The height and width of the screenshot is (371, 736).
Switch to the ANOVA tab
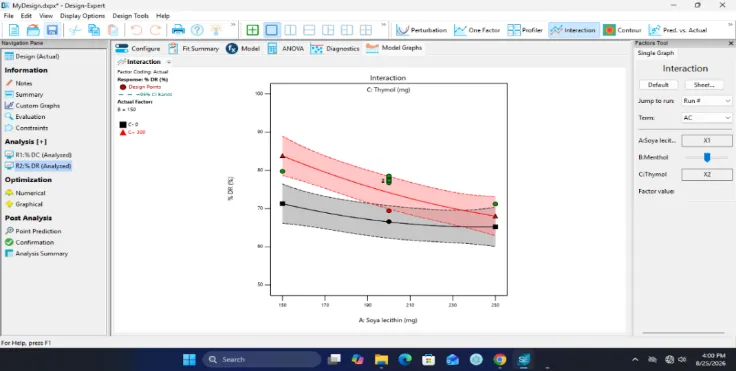(x=285, y=48)
